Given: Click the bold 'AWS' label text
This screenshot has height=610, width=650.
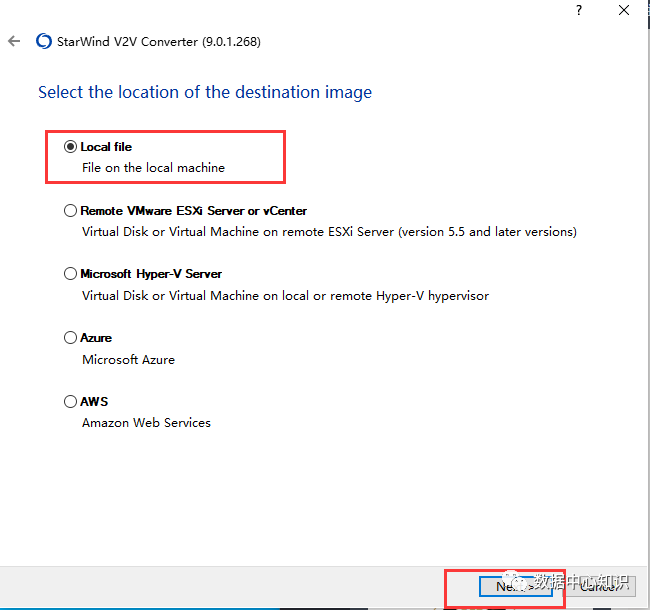Looking at the screenshot, I should click(x=94, y=402).
